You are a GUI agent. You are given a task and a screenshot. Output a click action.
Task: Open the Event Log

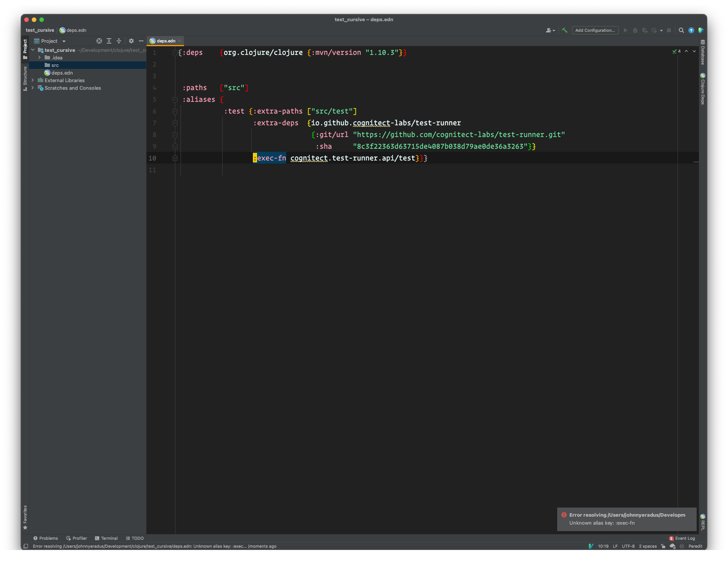pos(684,538)
